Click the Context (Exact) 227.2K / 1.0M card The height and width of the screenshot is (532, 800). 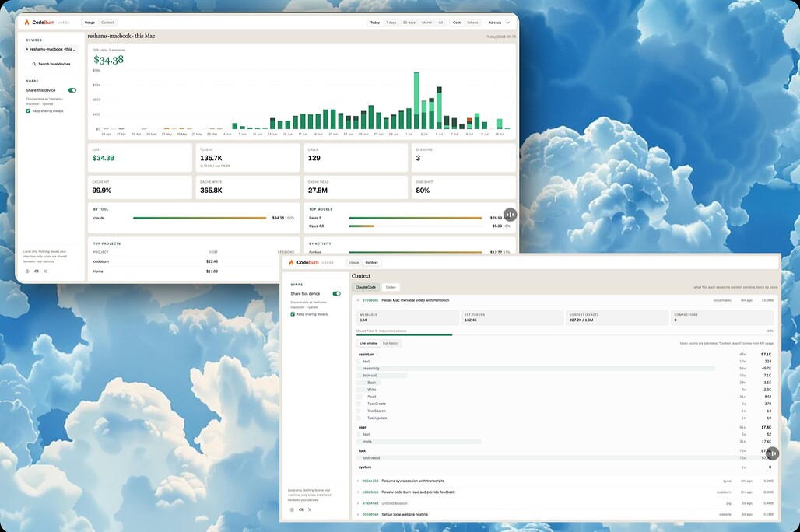point(616,317)
